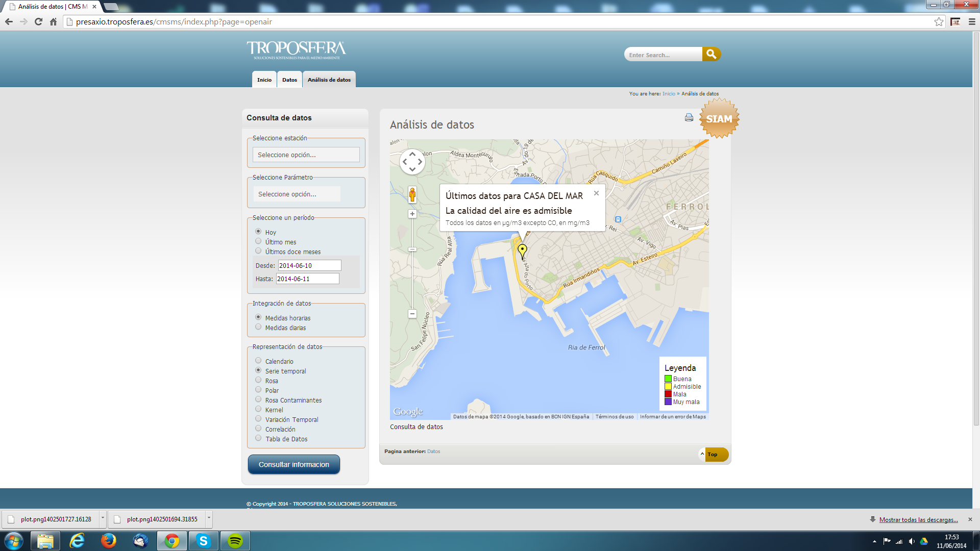
Task: Open Windows Start button
Action: [14, 541]
